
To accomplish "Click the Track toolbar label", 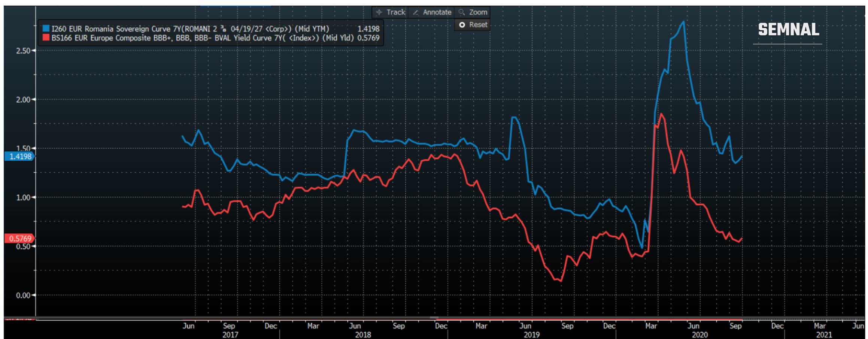I will click(x=396, y=12).
